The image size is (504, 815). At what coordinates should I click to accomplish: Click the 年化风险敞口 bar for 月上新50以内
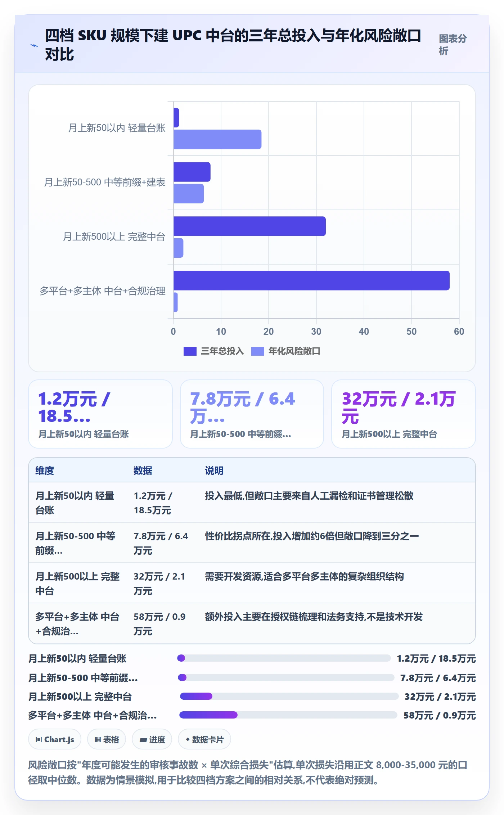tap(217, 139)
